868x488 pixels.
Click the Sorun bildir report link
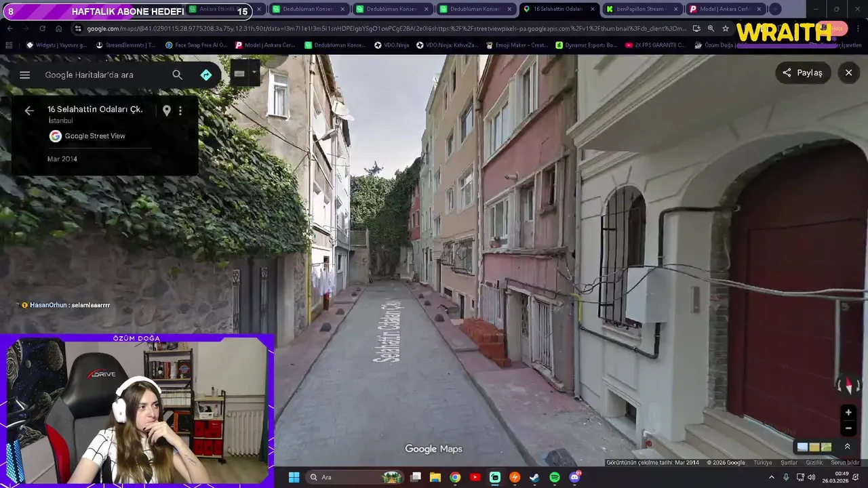coord(845,463)
